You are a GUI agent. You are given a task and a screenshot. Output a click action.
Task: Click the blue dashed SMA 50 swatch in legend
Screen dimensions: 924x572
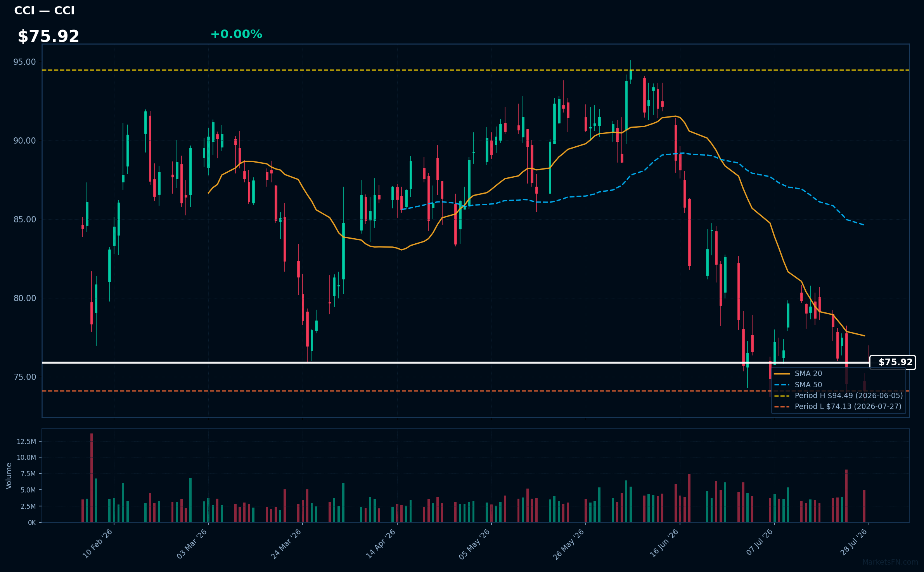point(782,385)
